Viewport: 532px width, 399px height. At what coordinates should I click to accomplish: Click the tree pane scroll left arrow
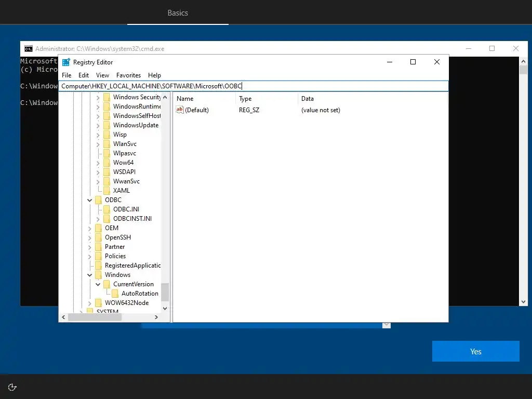tap(63, 317)
